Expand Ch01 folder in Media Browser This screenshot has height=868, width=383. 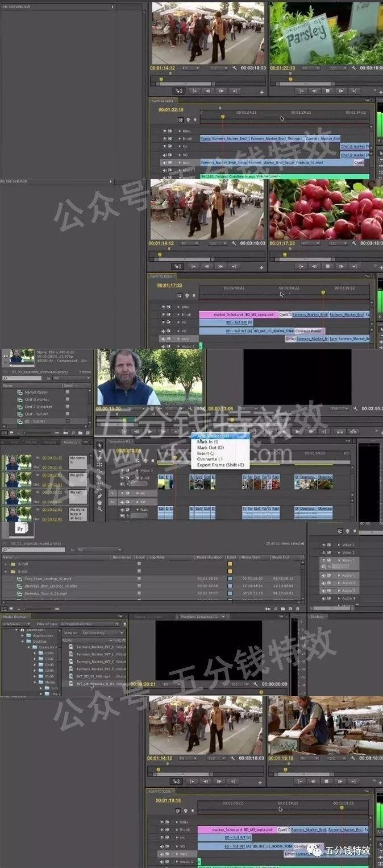tap(35, 653)
